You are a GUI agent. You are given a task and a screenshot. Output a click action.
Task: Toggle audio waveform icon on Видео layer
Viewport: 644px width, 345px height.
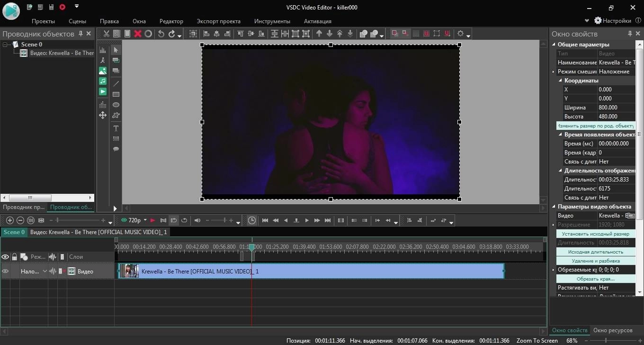click(52, 272)
